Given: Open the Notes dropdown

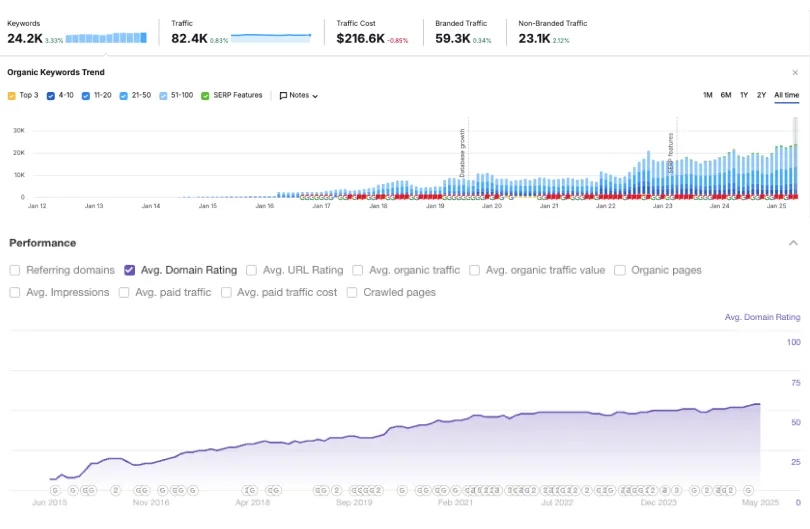Looking at the screenshot, I should tap(299, 96).
